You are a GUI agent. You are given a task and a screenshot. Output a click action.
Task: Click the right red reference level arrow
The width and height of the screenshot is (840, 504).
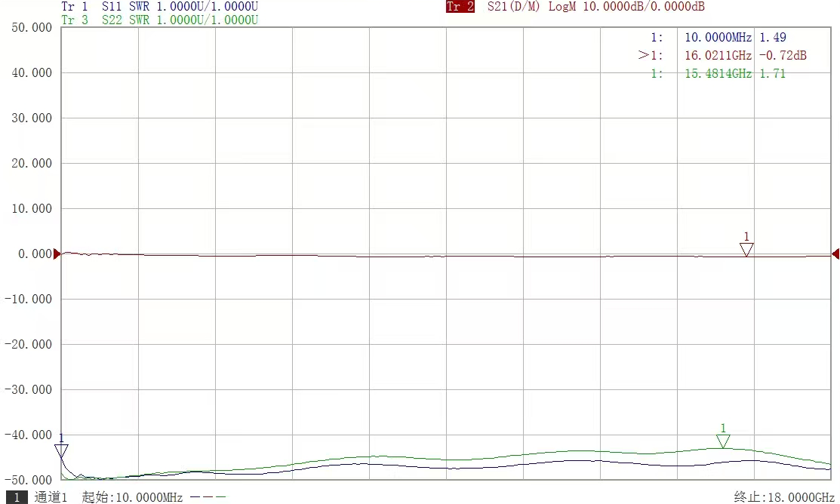pos(835,254)
